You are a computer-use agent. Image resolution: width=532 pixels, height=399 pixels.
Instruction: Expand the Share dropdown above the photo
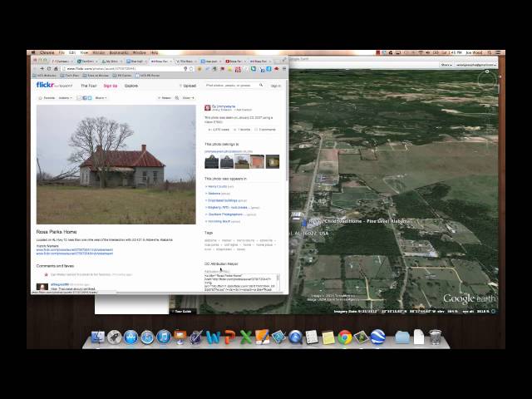tap(101, 98)
